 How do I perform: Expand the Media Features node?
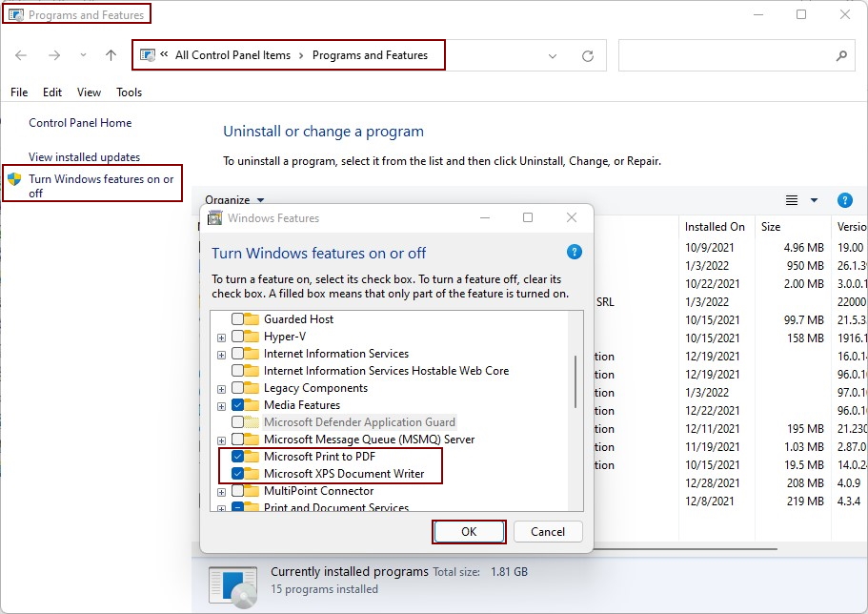tap(221, 406)
